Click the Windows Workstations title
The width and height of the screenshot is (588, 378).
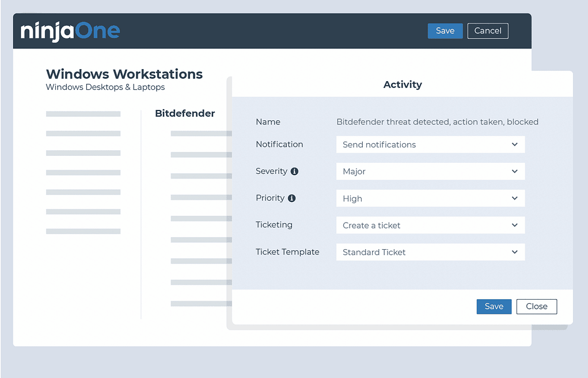tap(124, 74)
